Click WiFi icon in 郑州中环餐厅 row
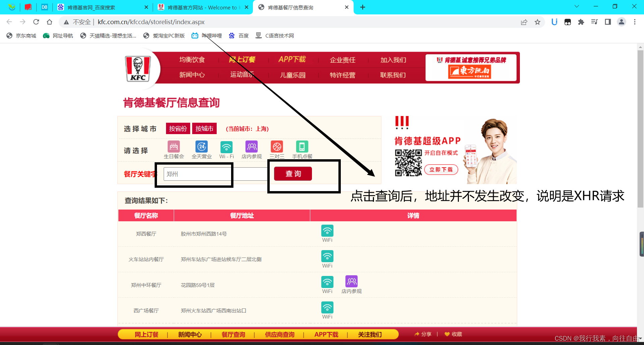 [327, 282]
